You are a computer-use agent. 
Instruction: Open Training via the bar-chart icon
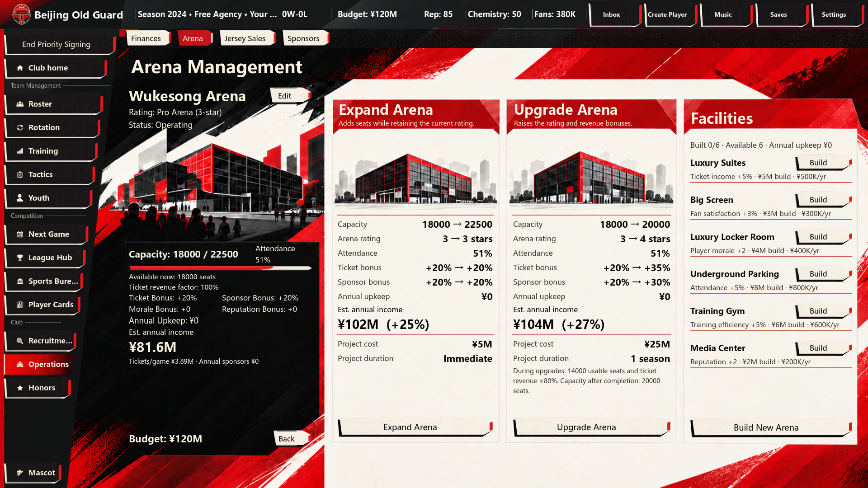20,151
